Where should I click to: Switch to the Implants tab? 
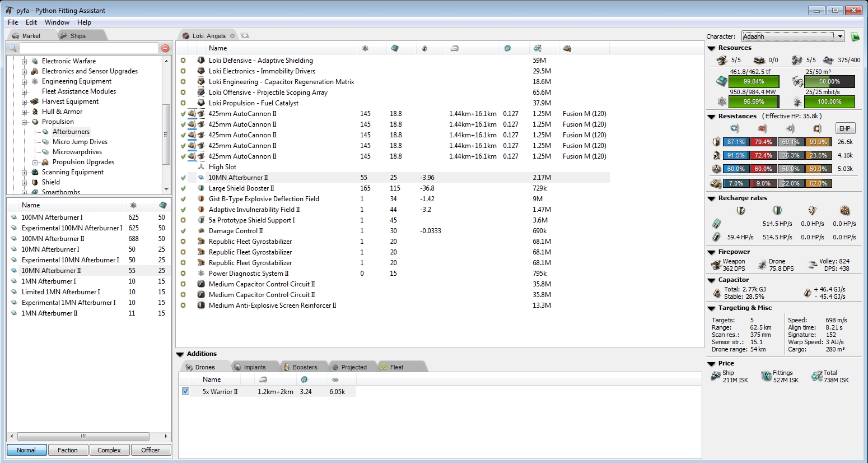(255, 367)
